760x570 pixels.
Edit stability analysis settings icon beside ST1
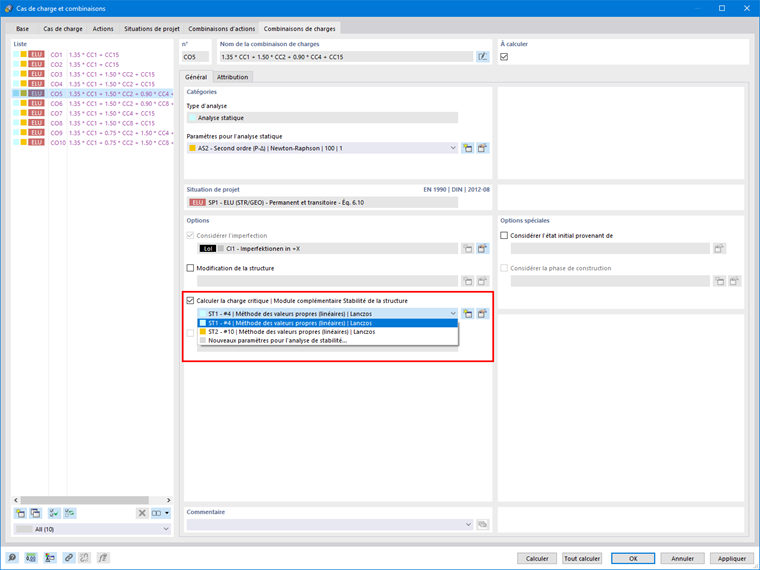(482, 314)
